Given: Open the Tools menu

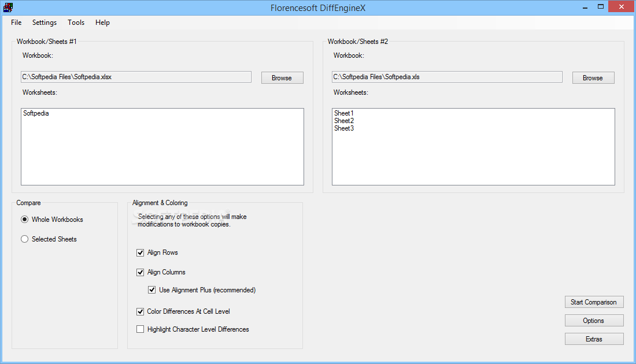Looking at the screenshot, I should (x=76, y=23).
